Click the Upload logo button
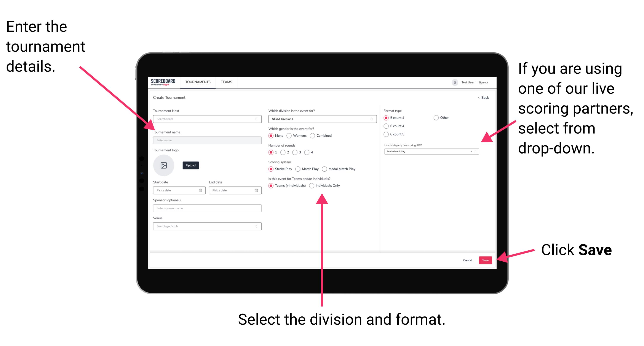Screen dimensions: 644x346 [x=190, y=165]
